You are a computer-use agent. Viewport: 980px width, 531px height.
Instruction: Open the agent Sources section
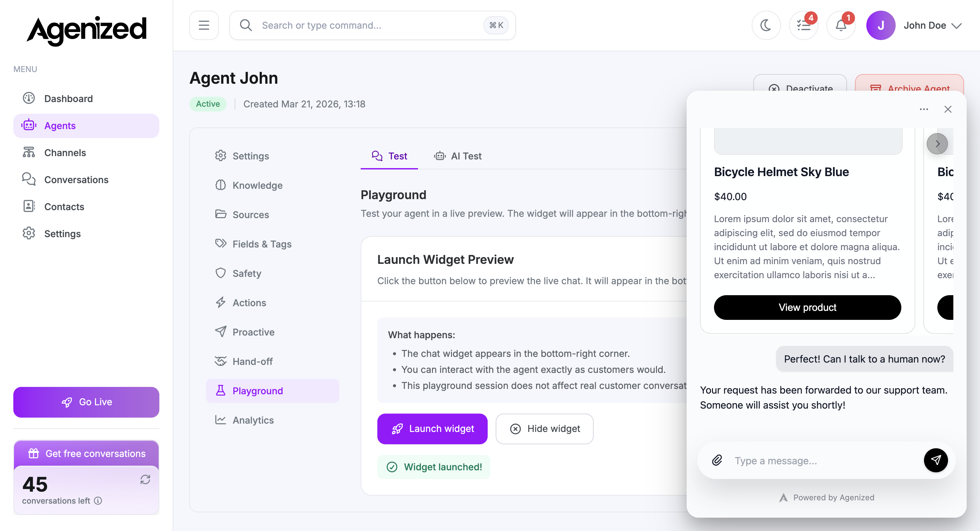(x=272, y=215)
